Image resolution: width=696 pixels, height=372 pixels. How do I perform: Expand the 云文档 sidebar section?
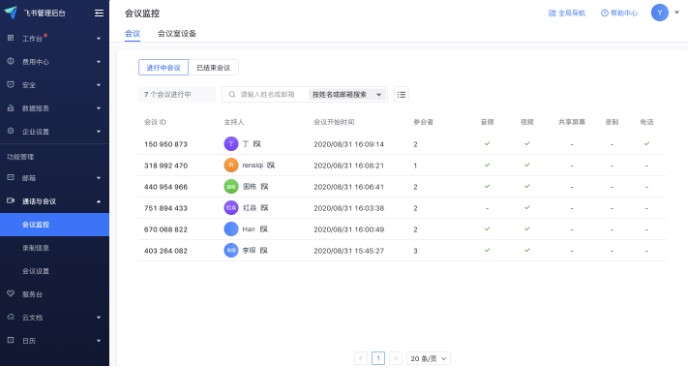pyautogui.click(x=99, y=317)
